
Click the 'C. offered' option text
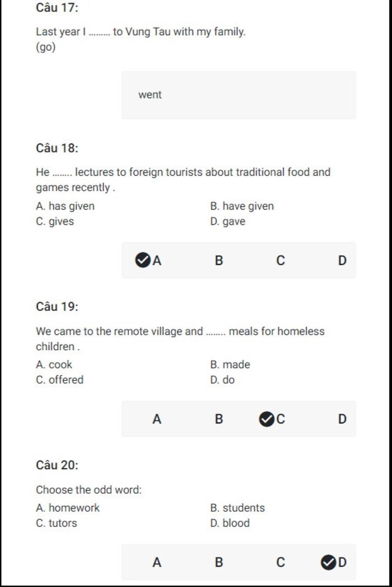point(60,380)
